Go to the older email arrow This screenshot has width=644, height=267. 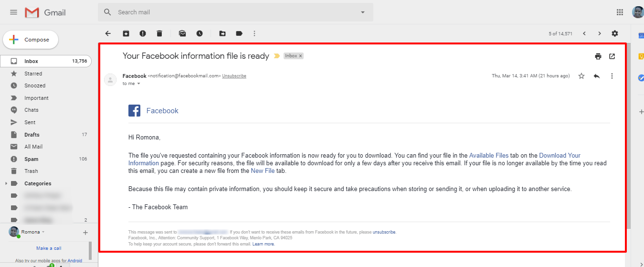tap(600, 33)
